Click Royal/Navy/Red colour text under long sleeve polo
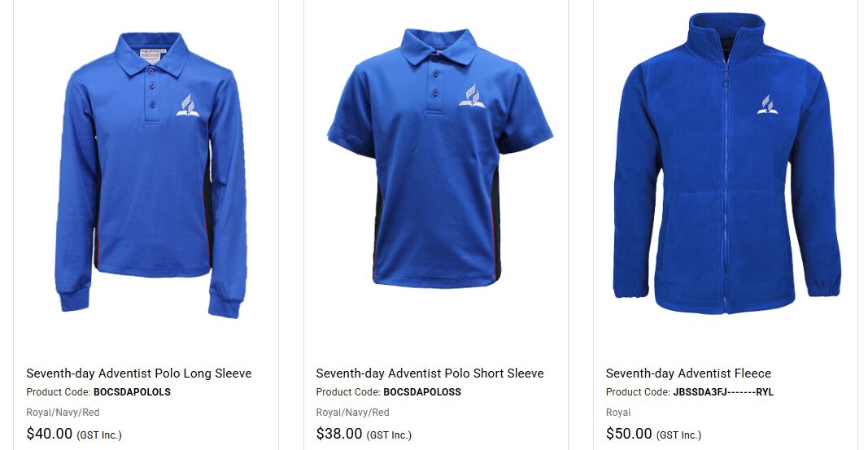Image resolution: width=868 pixels, height=450 pixels. 63,413
